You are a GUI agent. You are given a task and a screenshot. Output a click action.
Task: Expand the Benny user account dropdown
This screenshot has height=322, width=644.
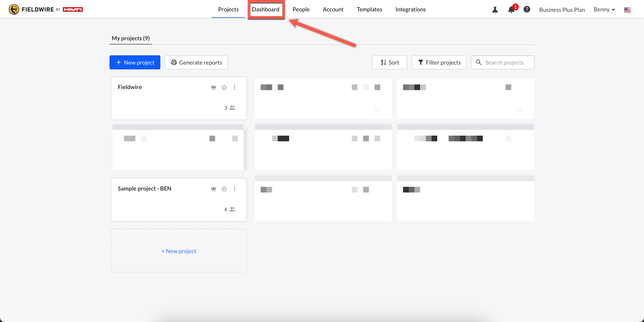(604, 9)
